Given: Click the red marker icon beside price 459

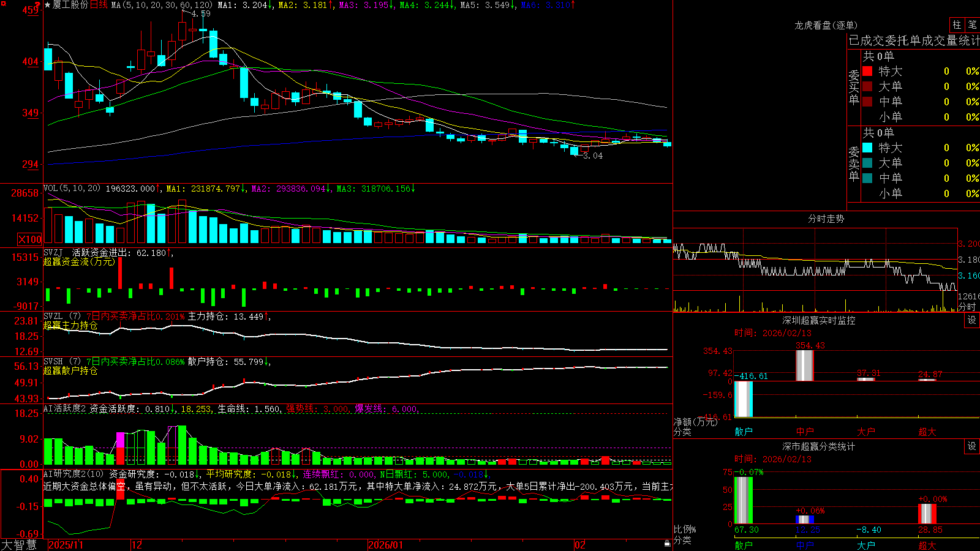Looking at the screenshot, I should pos(37,4).
